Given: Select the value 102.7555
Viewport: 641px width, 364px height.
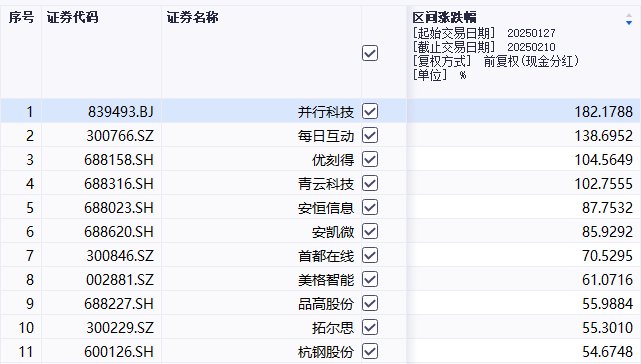Looking at the screenshot, I should pyautogui.click(x=603, y=184).
